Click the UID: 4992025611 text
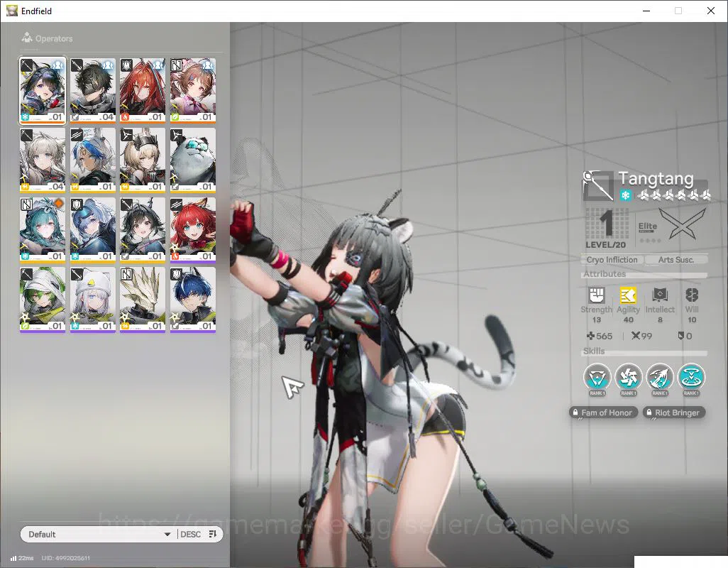 (x=65, y=558)
